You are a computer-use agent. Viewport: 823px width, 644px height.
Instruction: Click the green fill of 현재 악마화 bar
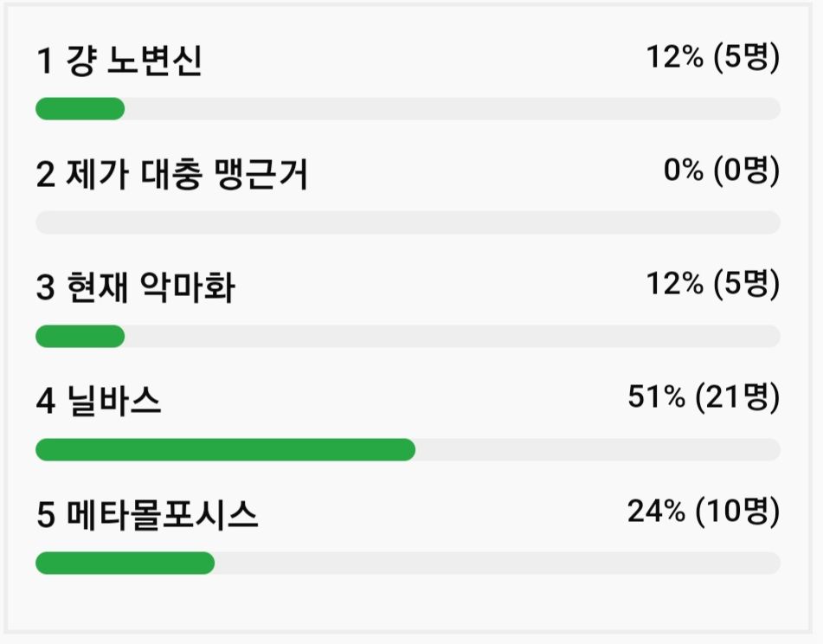(80, 336)
